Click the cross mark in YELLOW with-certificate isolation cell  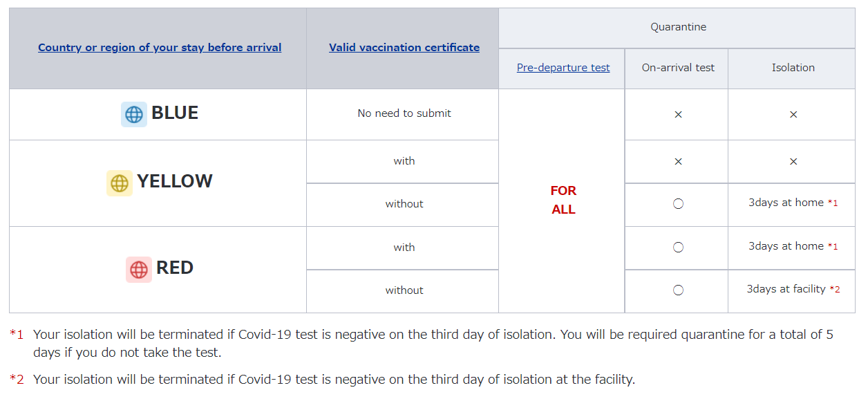coord(793,161)
